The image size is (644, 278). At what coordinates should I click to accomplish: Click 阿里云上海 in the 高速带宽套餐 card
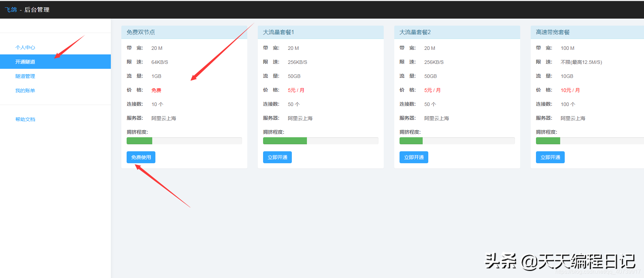click(x=573, y=118)
